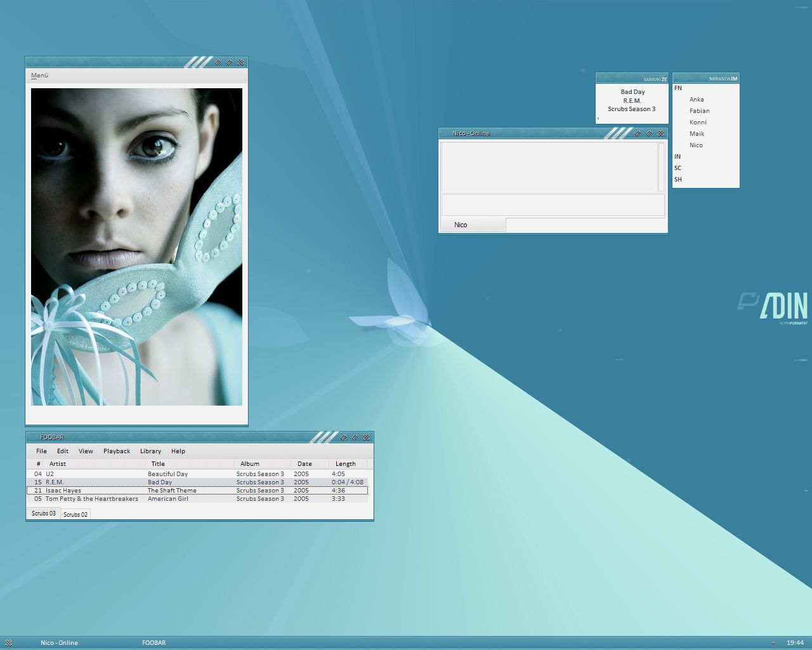Switch to FOOBAR taskbar button
The height and width of the screenshot is (650, 812).
tap(154, 643)
